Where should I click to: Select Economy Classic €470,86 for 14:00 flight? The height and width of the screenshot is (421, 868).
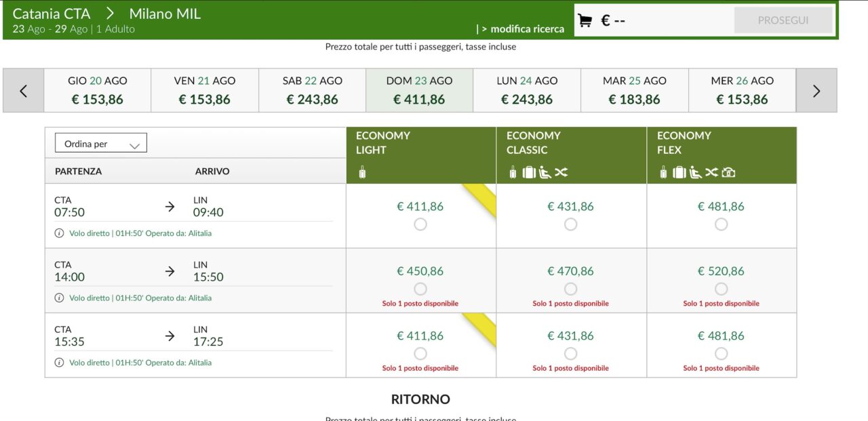[x=571, y=289]
